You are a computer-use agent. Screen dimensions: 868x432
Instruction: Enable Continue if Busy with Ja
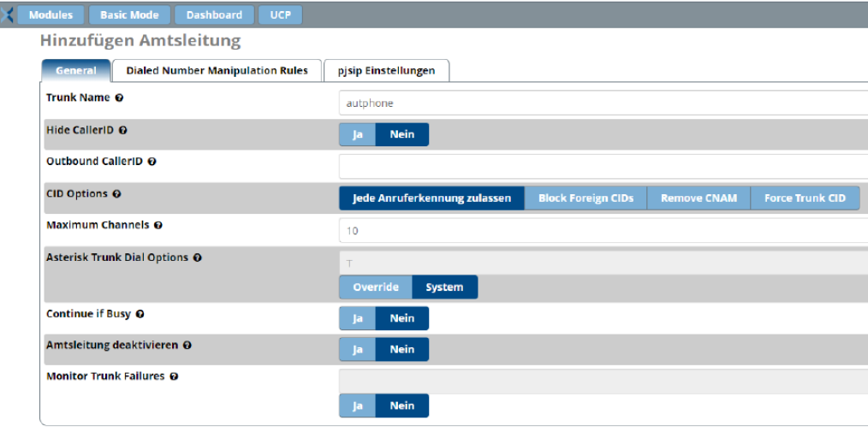point(357,318)
